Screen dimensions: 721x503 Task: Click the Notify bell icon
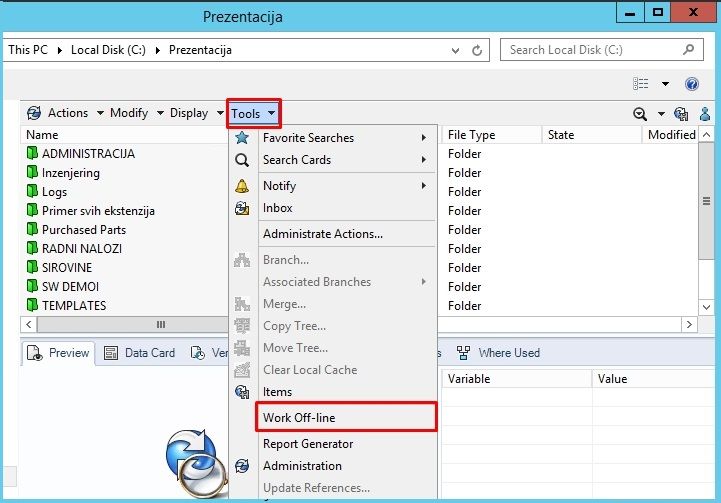(241, 186)
